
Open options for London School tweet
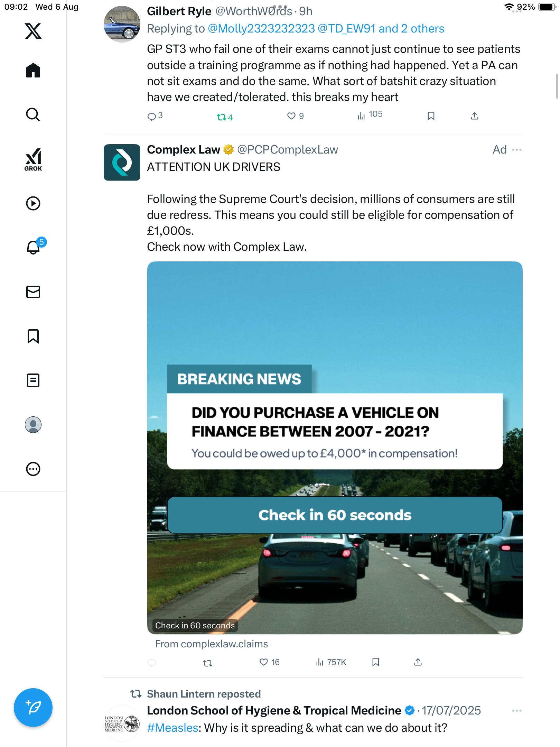[x=517, y=711]
